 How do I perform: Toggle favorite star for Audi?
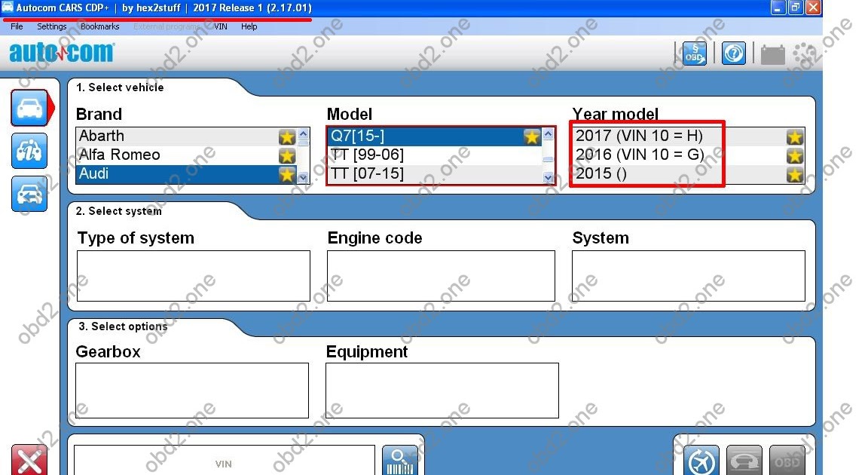pos(287,174)
